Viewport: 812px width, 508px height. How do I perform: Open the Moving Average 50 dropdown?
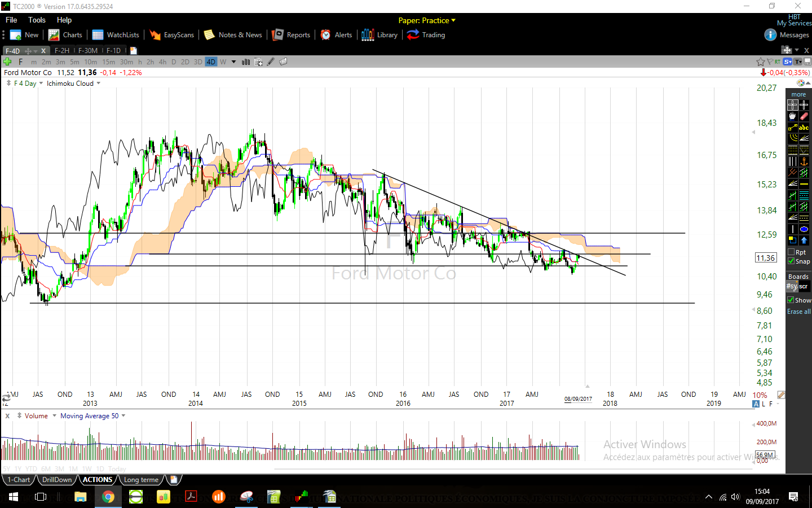(x=123, y=416)
